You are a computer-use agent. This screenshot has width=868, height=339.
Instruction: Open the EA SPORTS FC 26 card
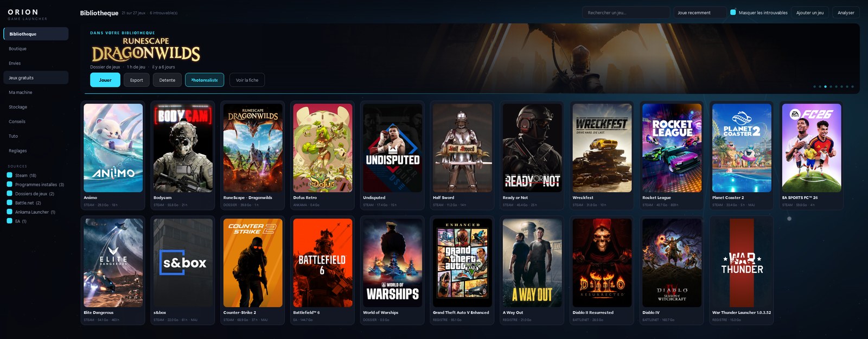[x=812, y=156]
